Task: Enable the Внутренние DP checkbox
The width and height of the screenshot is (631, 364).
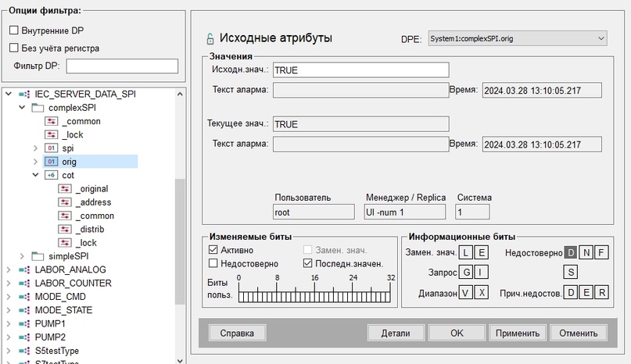Action: pyautogui.click(x=14, y=30)
